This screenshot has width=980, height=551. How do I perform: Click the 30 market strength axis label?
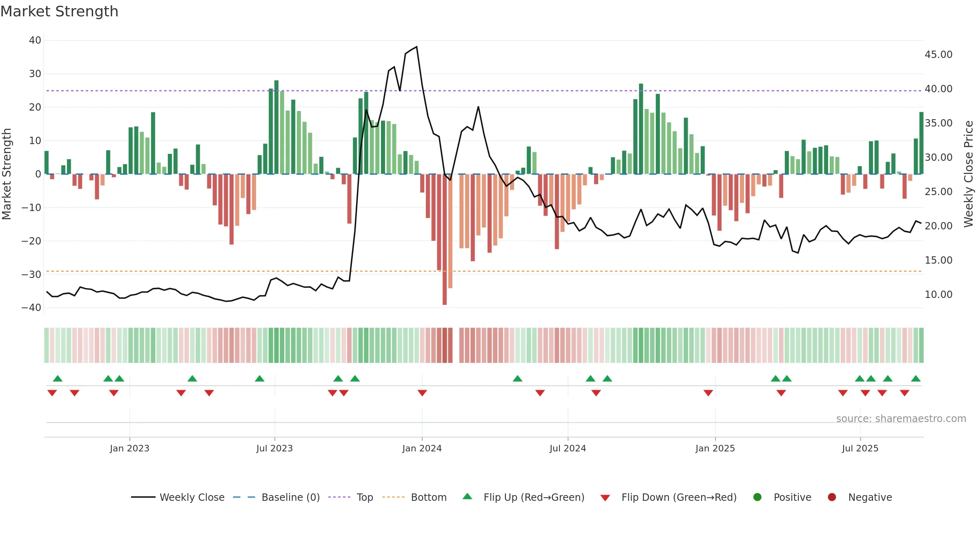point(35,74)
